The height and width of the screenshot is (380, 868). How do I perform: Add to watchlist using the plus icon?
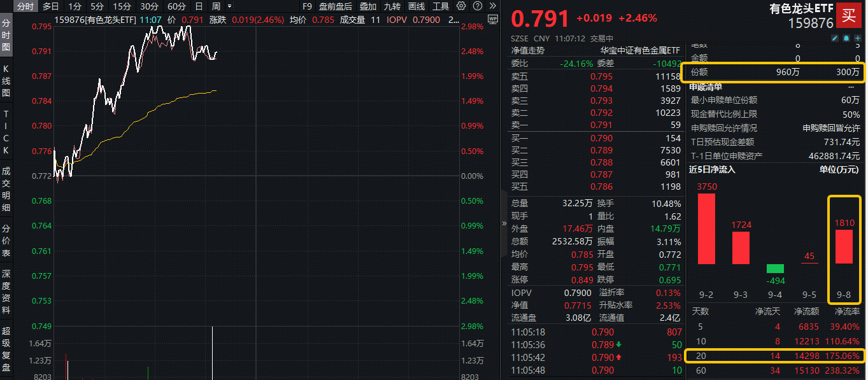coord(858,38)
